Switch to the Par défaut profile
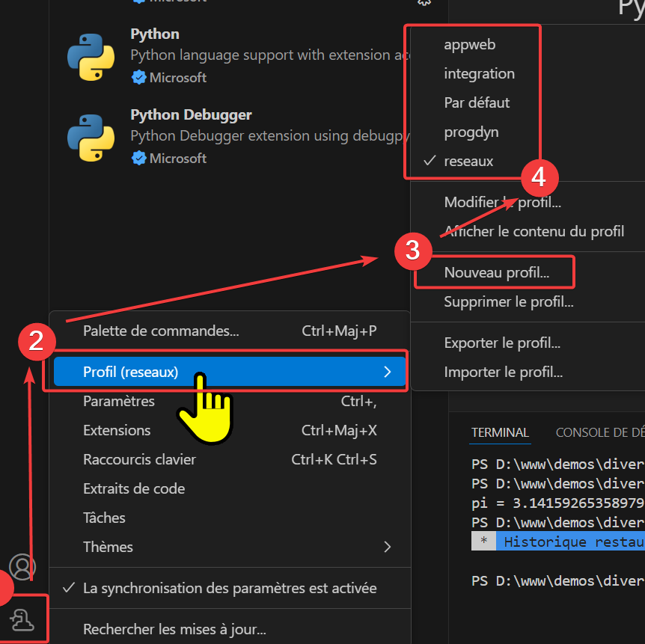Image resolution: width=645 pixels, height=644 pixels. [477, 102]
